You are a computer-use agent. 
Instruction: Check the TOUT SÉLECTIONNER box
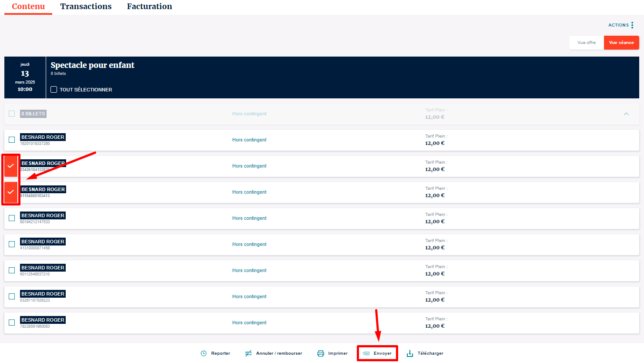[x=54, y=90]
